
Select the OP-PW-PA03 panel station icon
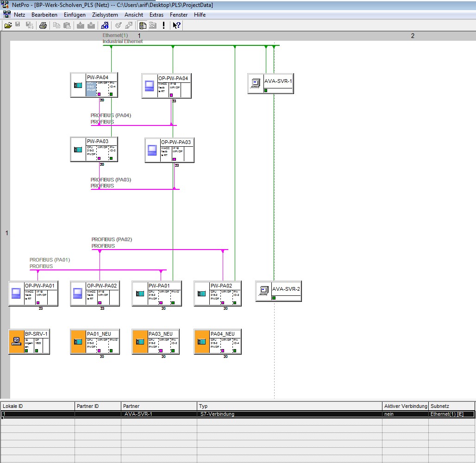pos(152,150)
